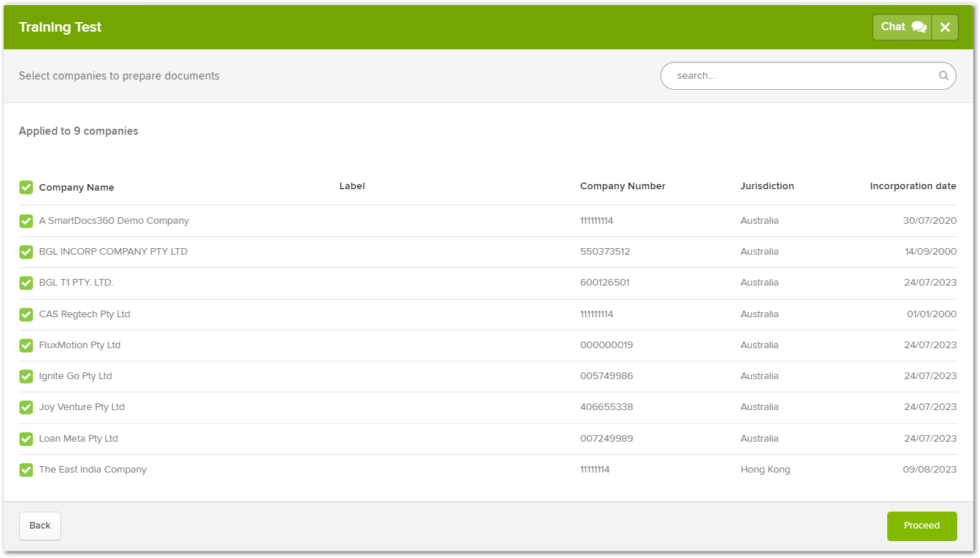This screenshot has height=558, width=980.
Task: Uncheck Joy Venture Pty Ltd
Action: pyautogui.click(x=26, y=407)
